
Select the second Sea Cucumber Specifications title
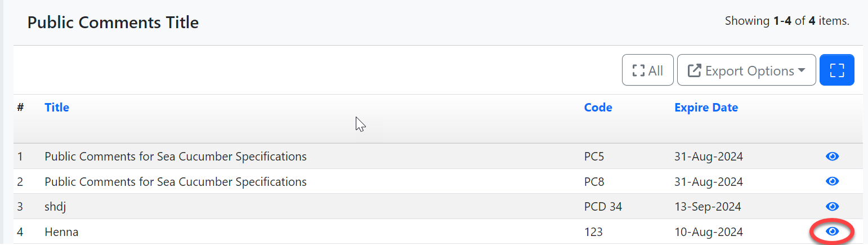176,181
